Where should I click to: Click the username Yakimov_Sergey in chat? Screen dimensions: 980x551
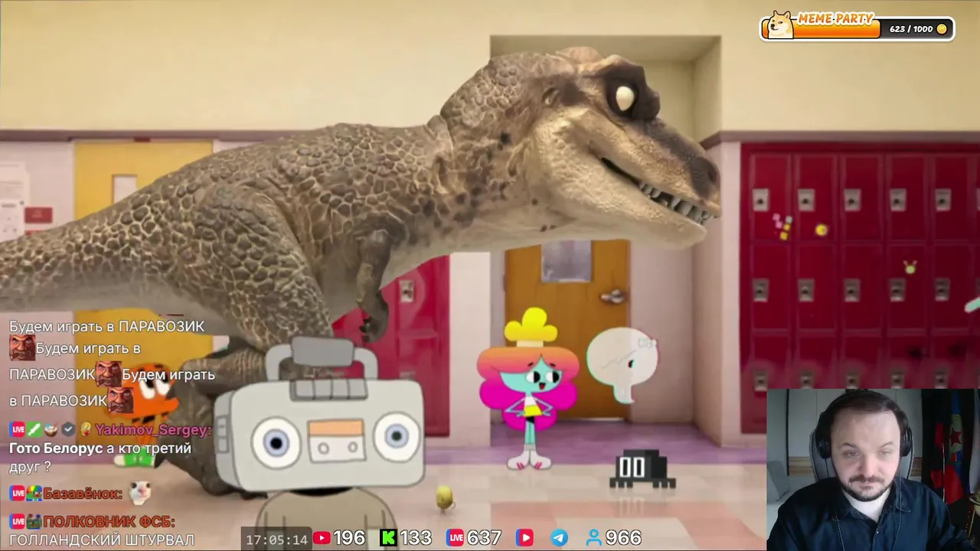[153, 430]
